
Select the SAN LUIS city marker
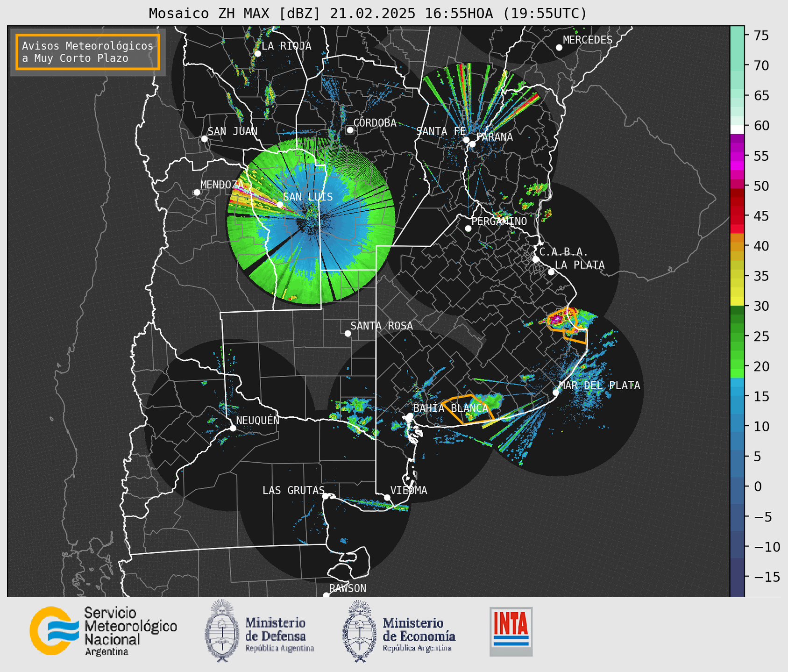280,205
